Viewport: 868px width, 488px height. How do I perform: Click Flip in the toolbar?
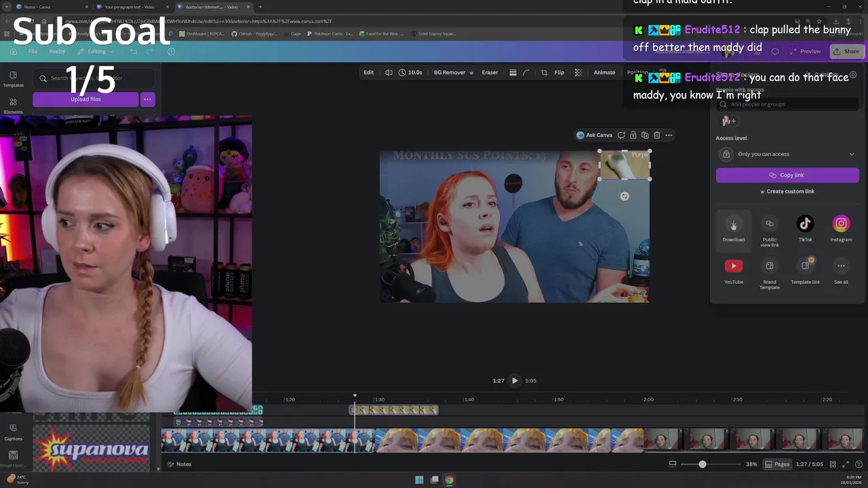pyautogui.click(x=559, y=73)
